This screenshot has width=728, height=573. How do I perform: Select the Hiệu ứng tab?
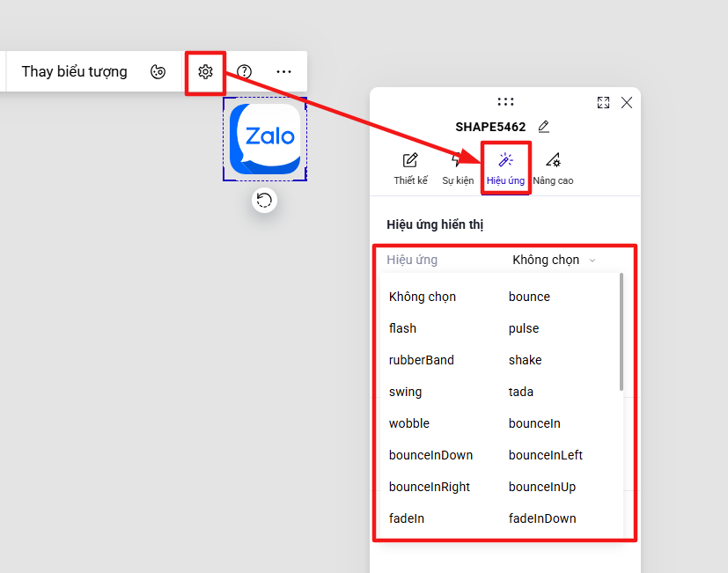click(505, 169)
